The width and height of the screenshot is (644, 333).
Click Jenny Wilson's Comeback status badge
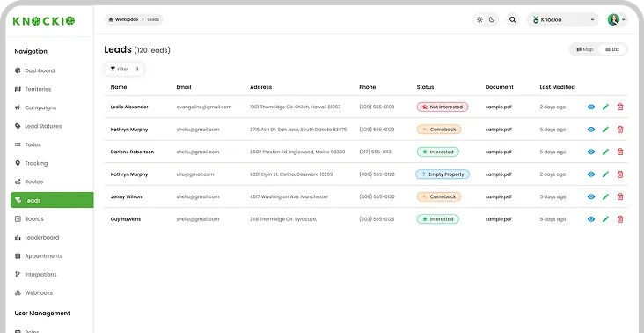[439, 196]
